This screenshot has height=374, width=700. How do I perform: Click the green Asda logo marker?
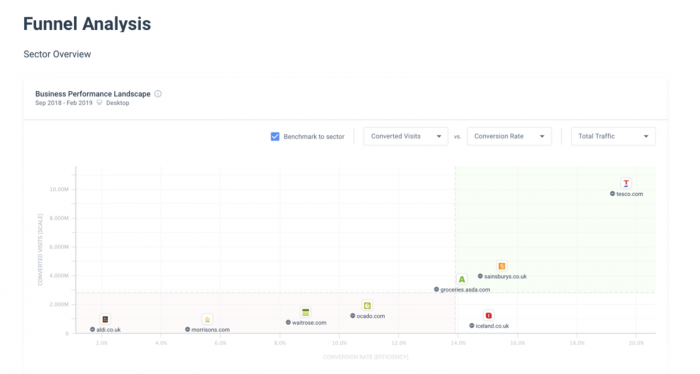[x=462, y=279]
